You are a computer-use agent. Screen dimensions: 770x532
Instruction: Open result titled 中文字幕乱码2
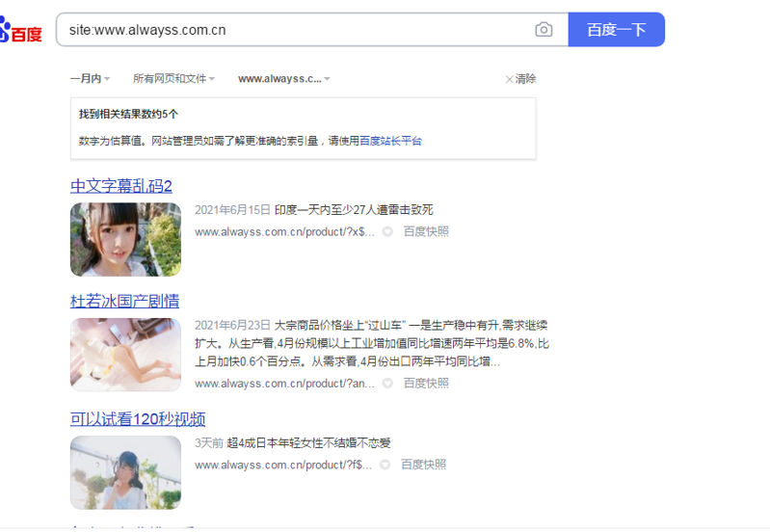click(x=121, y=186)
